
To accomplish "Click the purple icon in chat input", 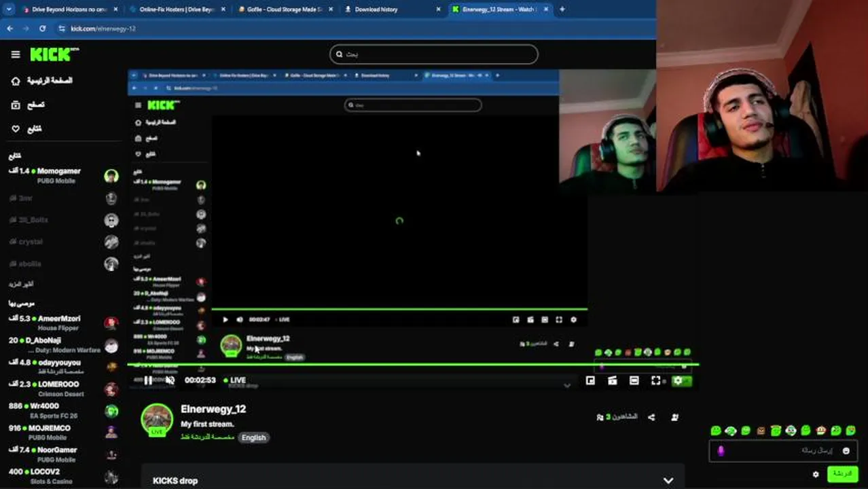I will pyautogui.click(x=721, y=450).
